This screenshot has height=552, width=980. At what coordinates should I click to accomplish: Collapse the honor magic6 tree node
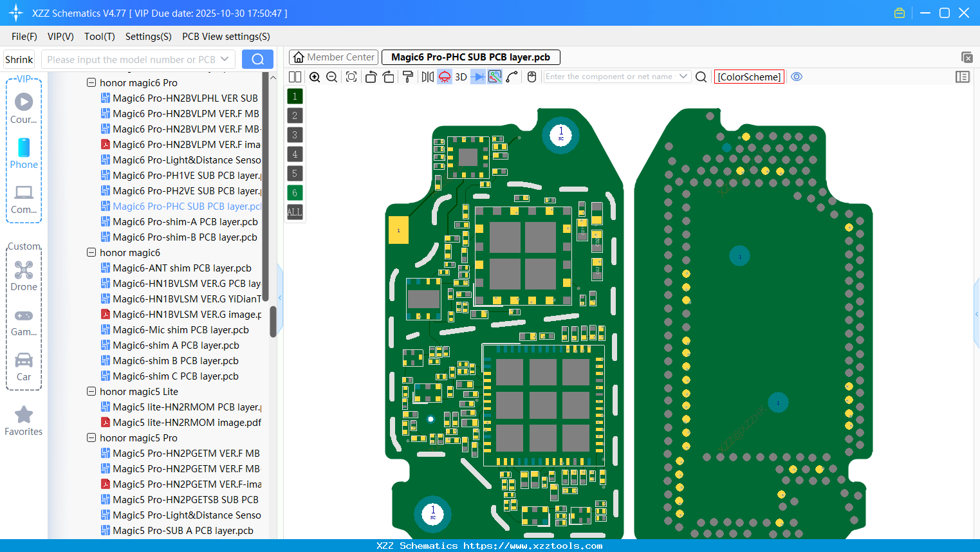pyautogui.click(x=91, y=253)
